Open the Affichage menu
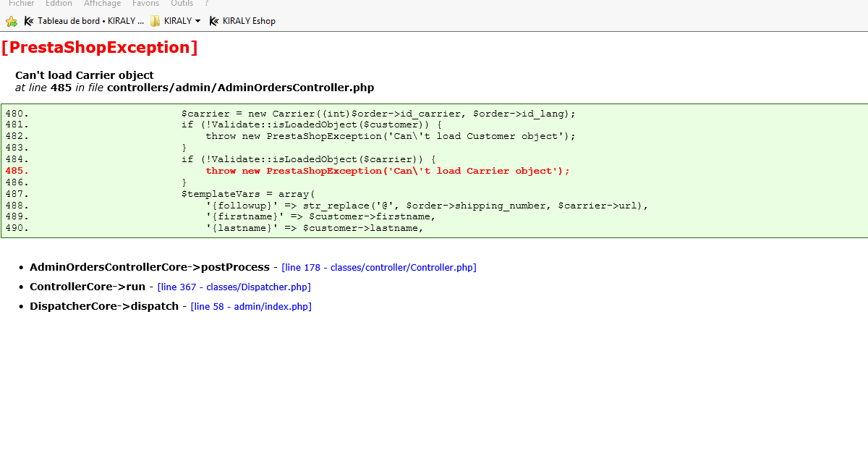 click(x=102, y=4)
